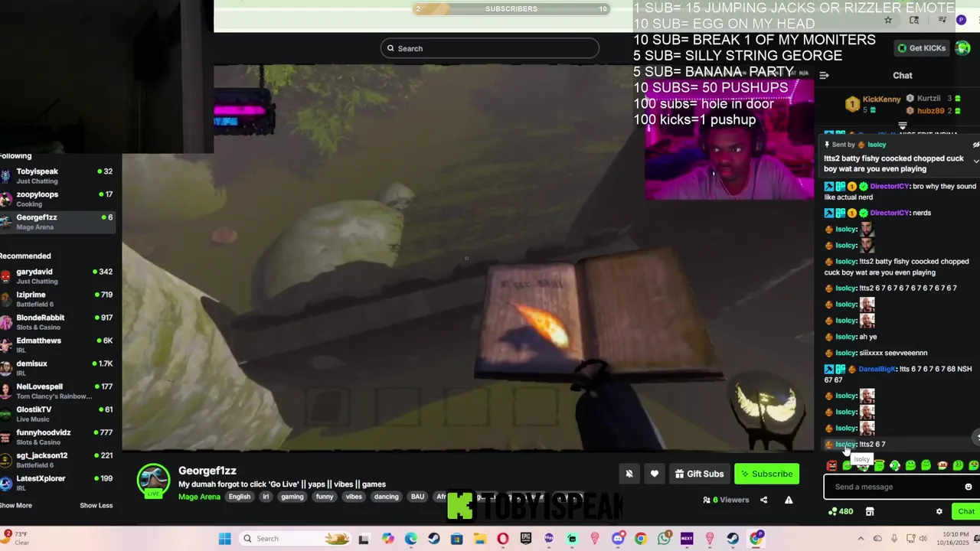This screenshot has width=980, height=551.
Task: Share the stream via share icon
Action: tap(763, 500)
